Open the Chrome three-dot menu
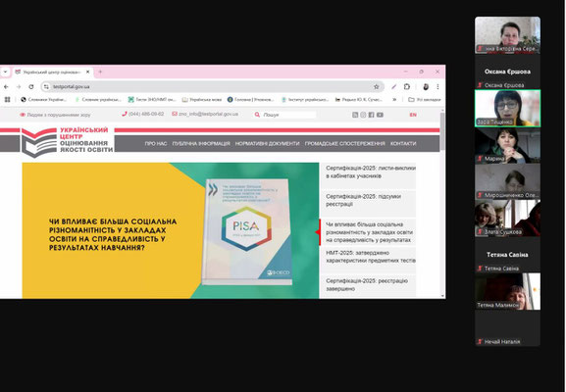Screen dimensions: 566x392 [437, 87]
